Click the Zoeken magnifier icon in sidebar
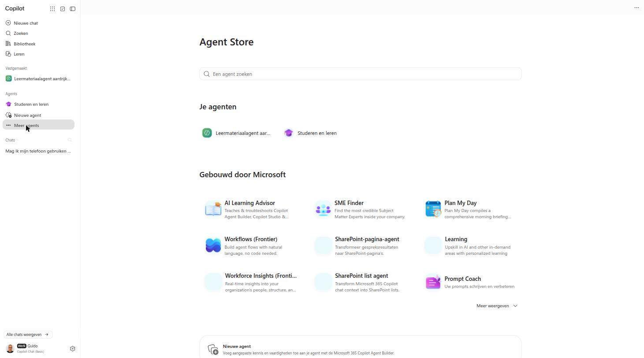644x358 pixels. [8, 33]
